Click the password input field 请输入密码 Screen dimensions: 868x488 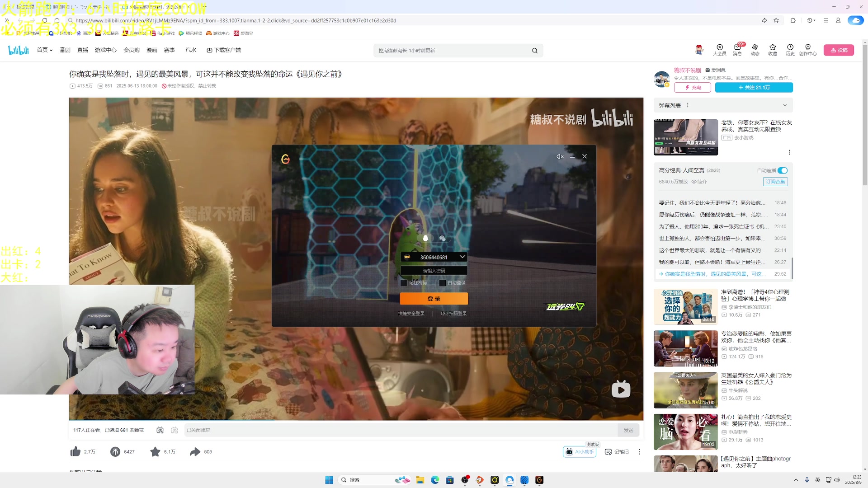click(x=434, y=271)
